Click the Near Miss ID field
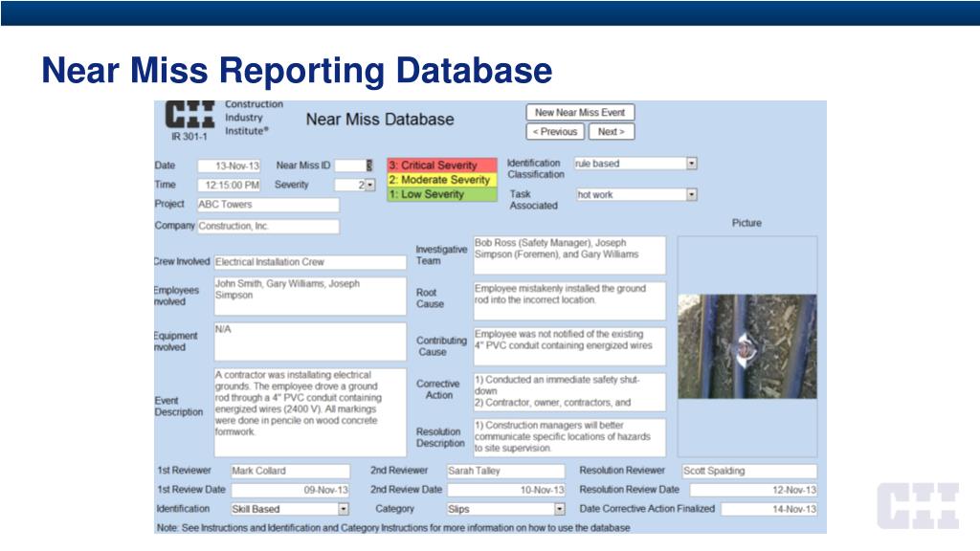Screen dimensions: 980x551 (x=353, y=165)
